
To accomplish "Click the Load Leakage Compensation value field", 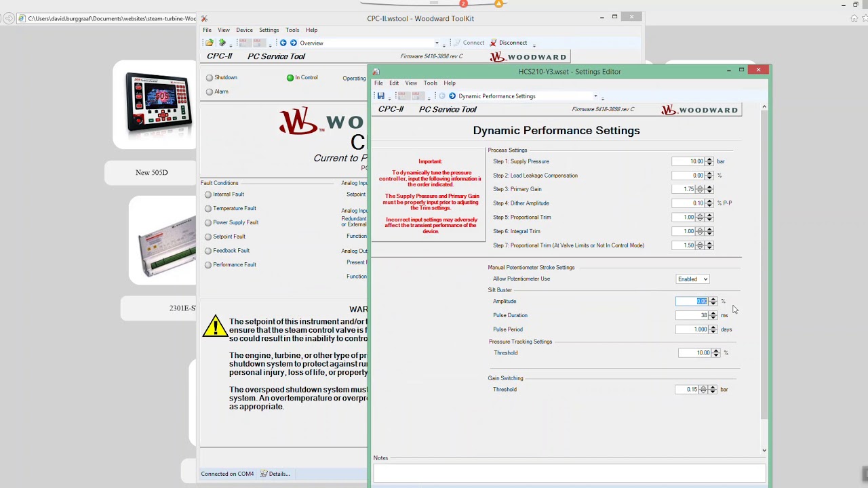I will pos(688,176).
